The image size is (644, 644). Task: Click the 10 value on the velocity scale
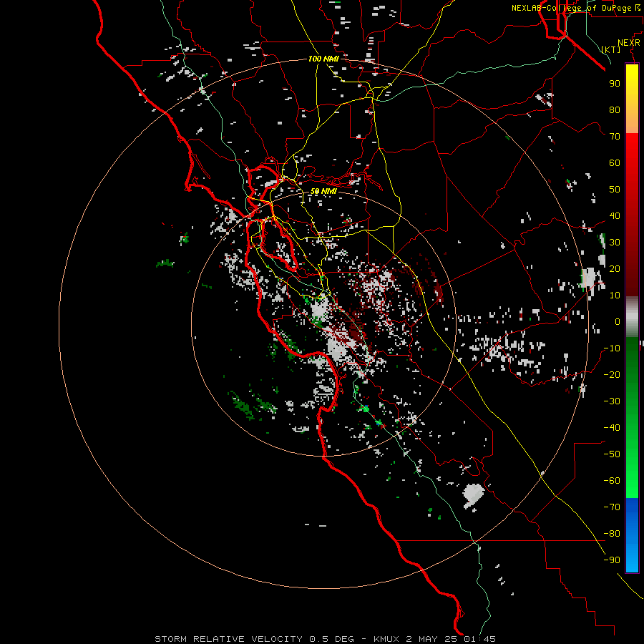point(615,296)
